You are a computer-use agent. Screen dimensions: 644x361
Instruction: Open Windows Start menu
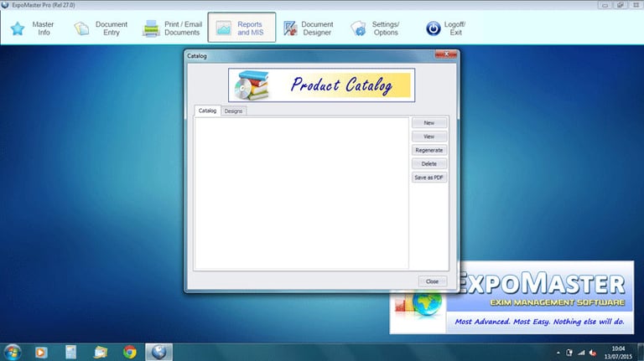coord(13,352)
